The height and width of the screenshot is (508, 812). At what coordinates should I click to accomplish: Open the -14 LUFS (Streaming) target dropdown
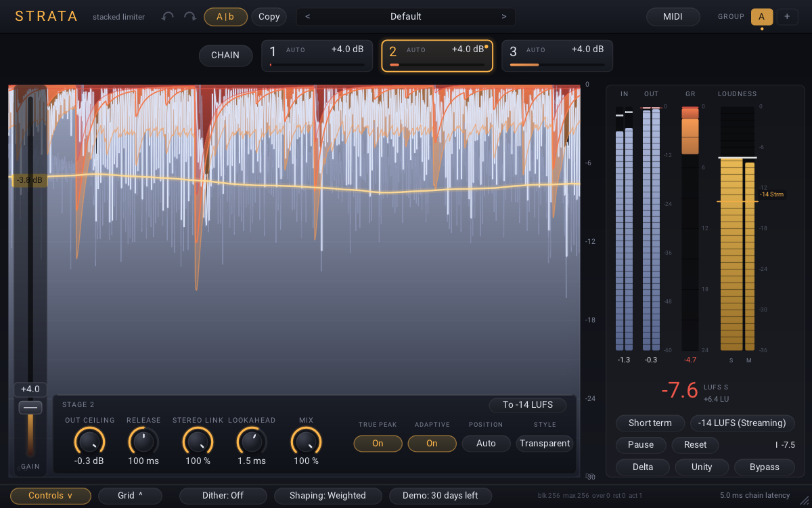pos(742,423)
